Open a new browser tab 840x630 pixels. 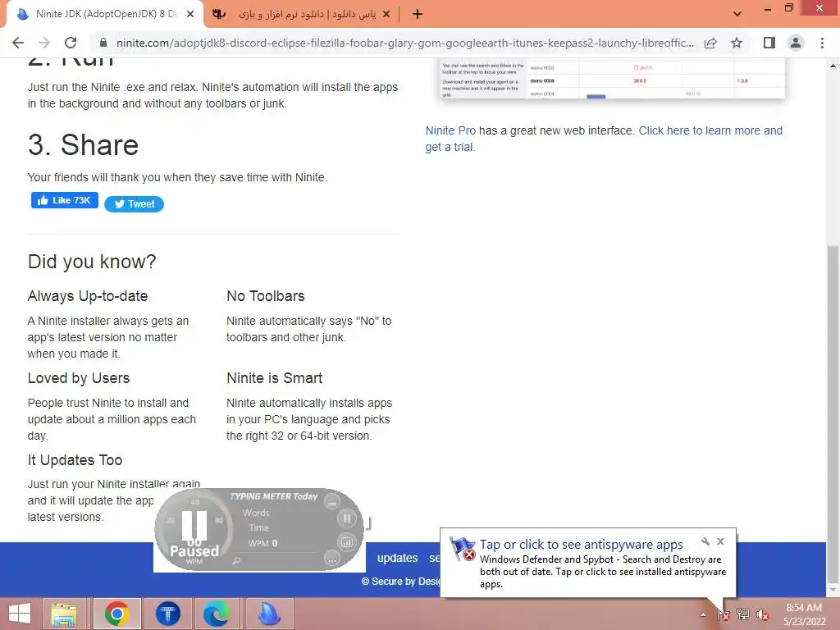pyautogui.click(x=418, y=15)
